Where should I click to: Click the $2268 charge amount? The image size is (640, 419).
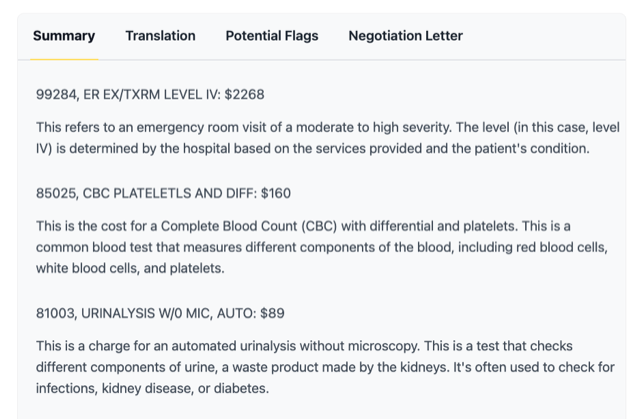point(244,95)
